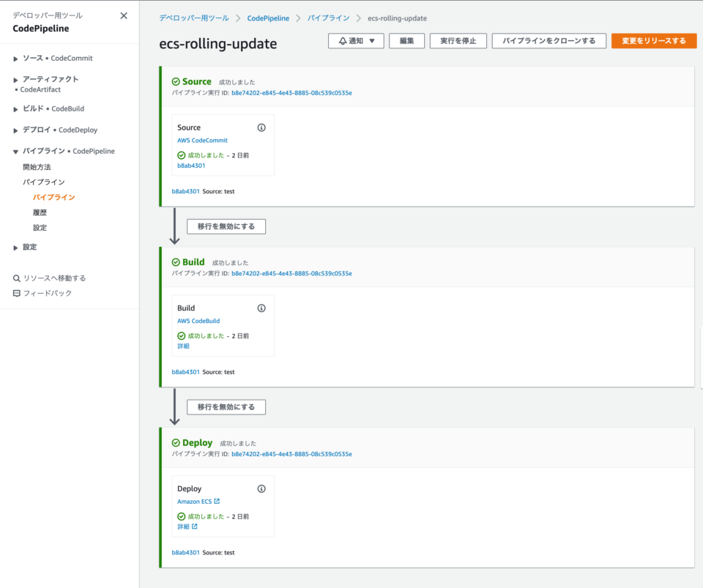
Task: Select History item in sidebar
Action: click(40, 212)
